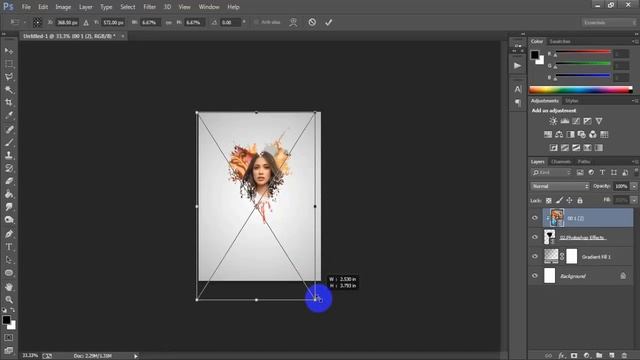Select the Move tool
The height and width of the screenshot is (360, 640).
pyautogui.click(x=9, y=51)
